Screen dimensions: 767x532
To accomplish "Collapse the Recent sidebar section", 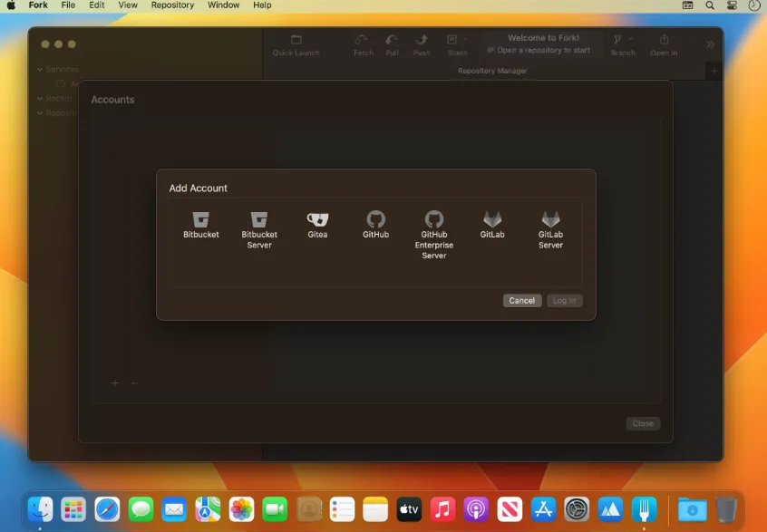I will tap(40, 99).
